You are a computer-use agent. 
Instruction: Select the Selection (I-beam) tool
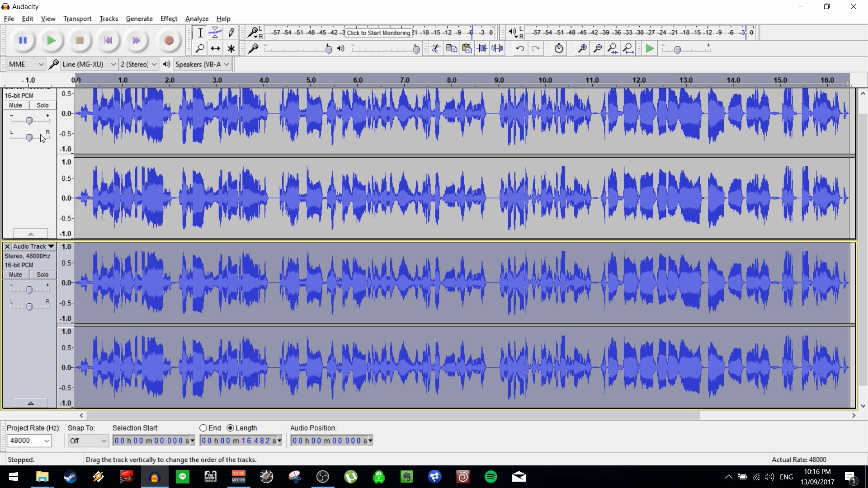pyautogui.click(x=200, y=33)
